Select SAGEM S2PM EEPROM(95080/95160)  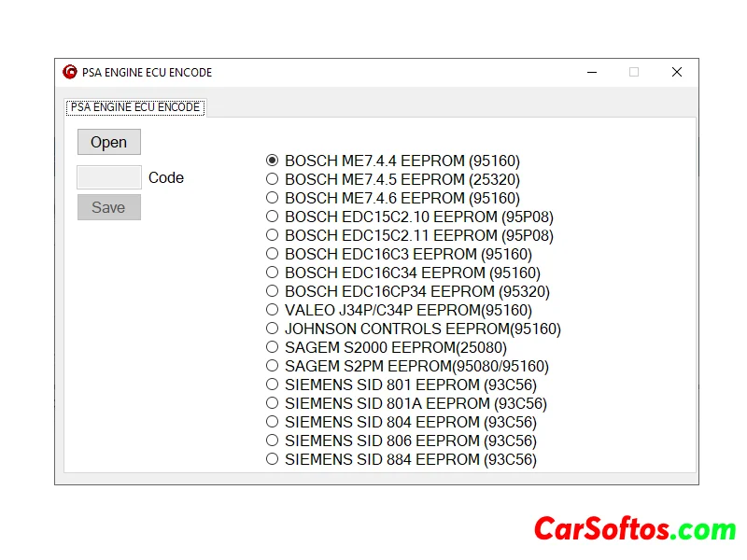click(x=273, y=366)
